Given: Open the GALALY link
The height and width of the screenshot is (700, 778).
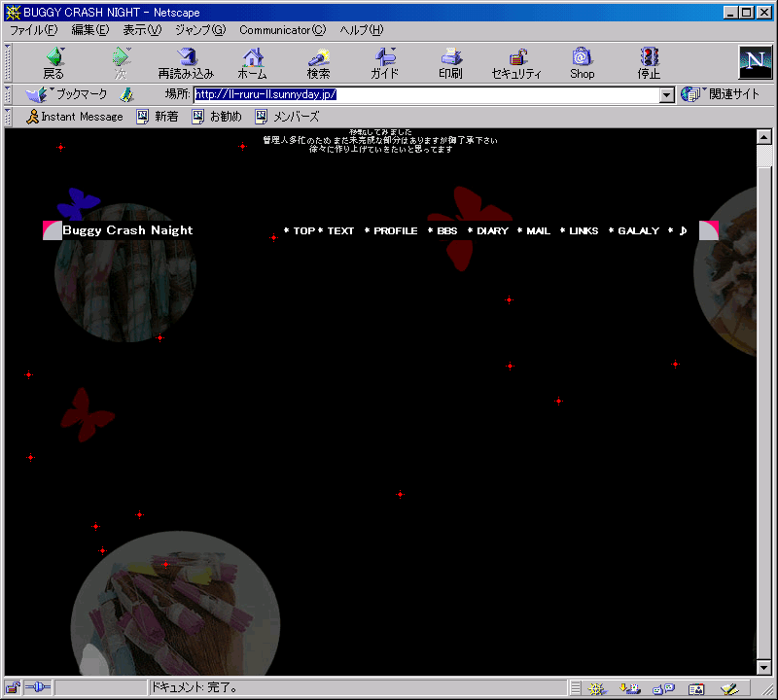Looking at the screenshot, I should point(639,230).
